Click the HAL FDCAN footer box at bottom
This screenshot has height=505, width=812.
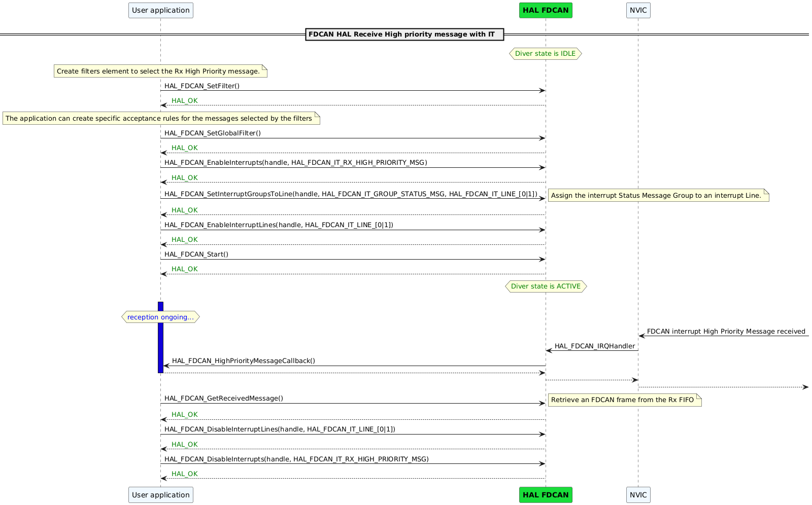545,494
